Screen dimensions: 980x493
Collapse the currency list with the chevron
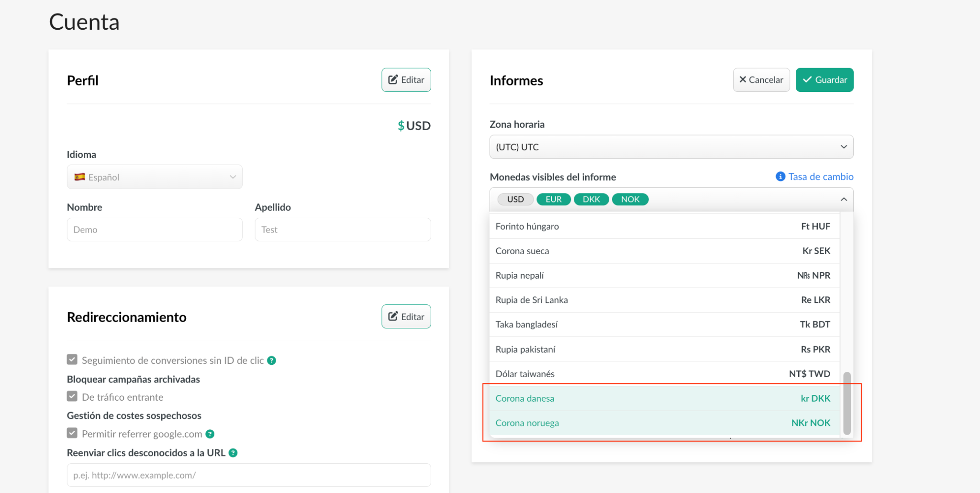point(844,199)
